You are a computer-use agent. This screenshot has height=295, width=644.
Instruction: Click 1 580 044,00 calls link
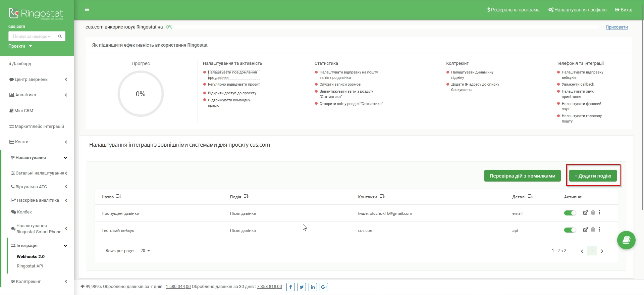point(178,287)
